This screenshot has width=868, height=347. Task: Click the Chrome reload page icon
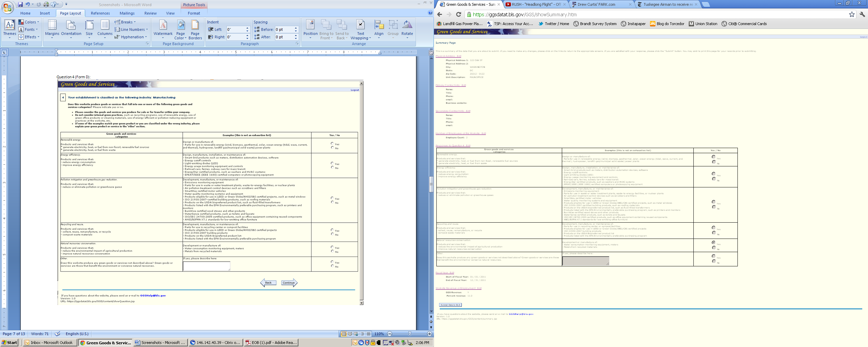coord(458,14)
